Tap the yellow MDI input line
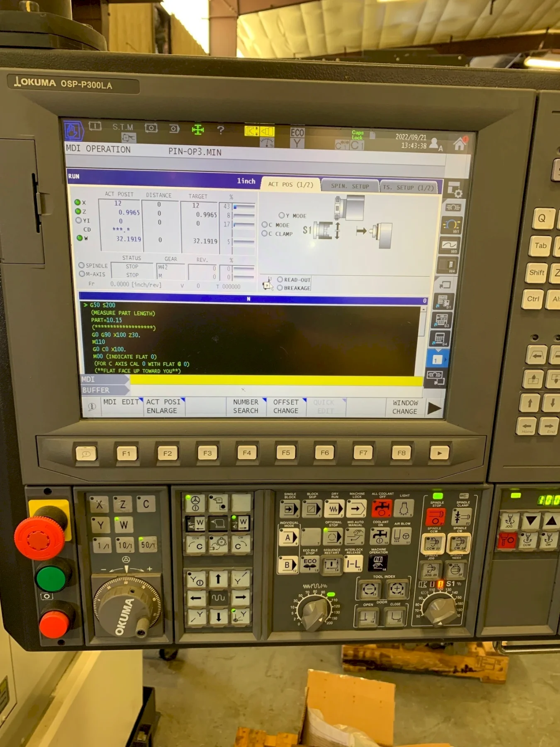The image size is (560, 747). (276, 381)
